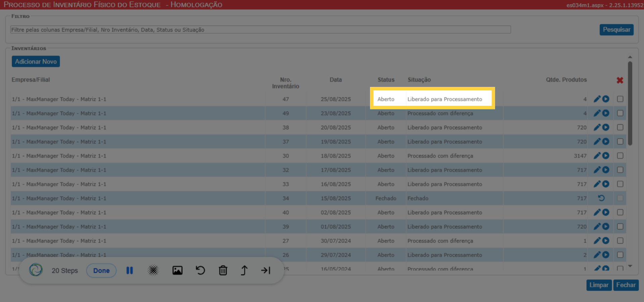Click the upward arrow recorder icon
The width and height of the screenshot is (644, 302).
click(244, 270)
